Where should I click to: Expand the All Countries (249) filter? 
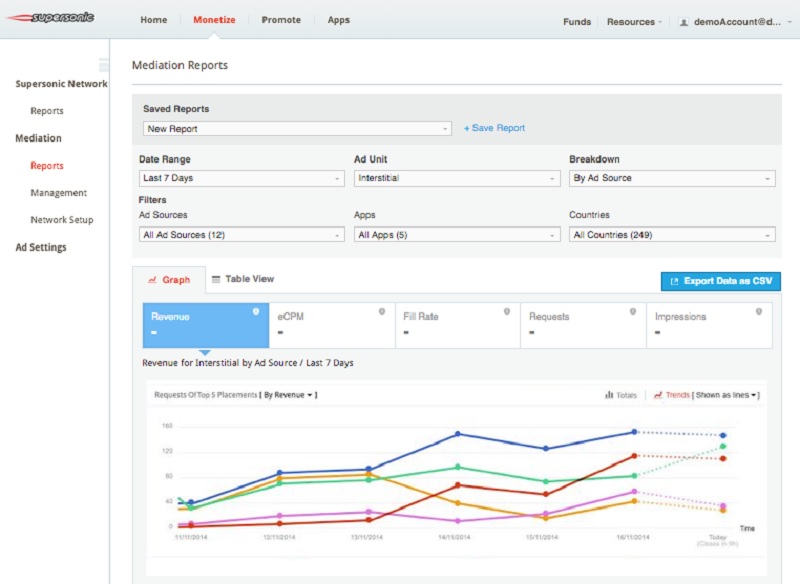click(672, 235)
